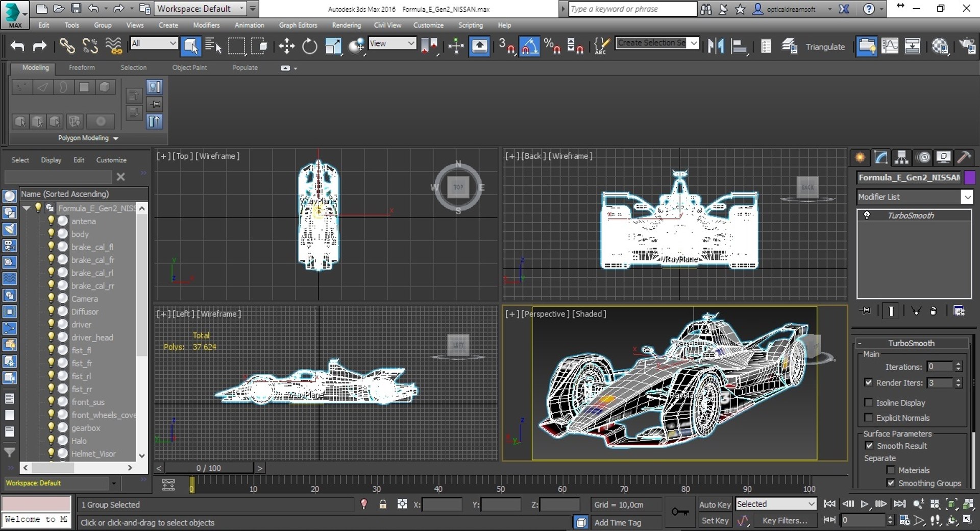Open the Display command panel tab
The width and height of the screenshot is (980, 531).
943,157
